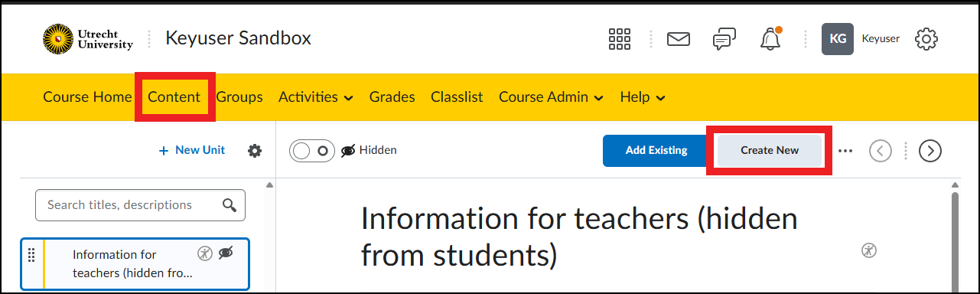Open the admin tools gear in header
This screenshot has width=980, height=294.
point(926,38)
